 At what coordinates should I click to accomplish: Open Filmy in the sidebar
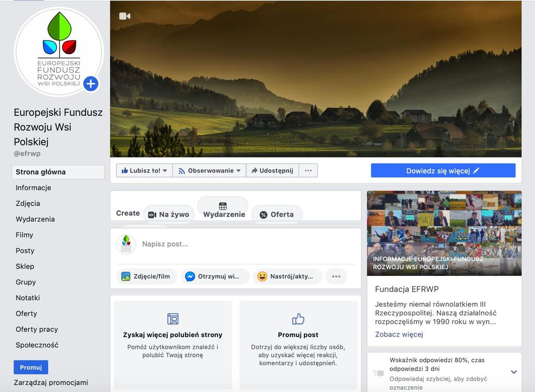pos(25,235)
